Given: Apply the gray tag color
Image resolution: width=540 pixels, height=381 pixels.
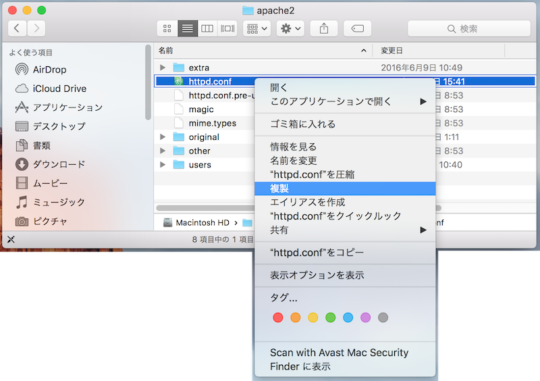Looking at the screenshot, I should [x=383, y=317].
